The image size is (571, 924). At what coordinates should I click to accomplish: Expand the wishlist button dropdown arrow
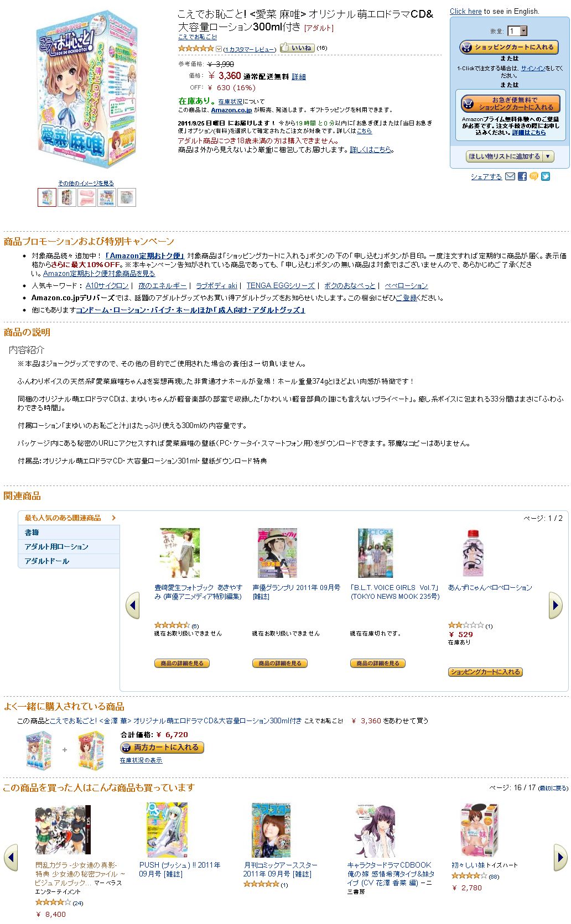click(x=548, y=156)
